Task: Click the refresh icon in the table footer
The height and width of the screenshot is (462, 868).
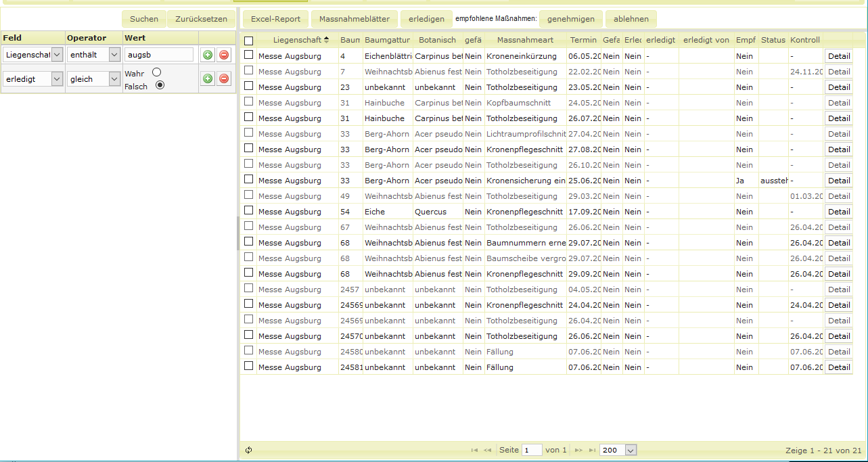Action: pyautogui.click(x=248, y=450)
